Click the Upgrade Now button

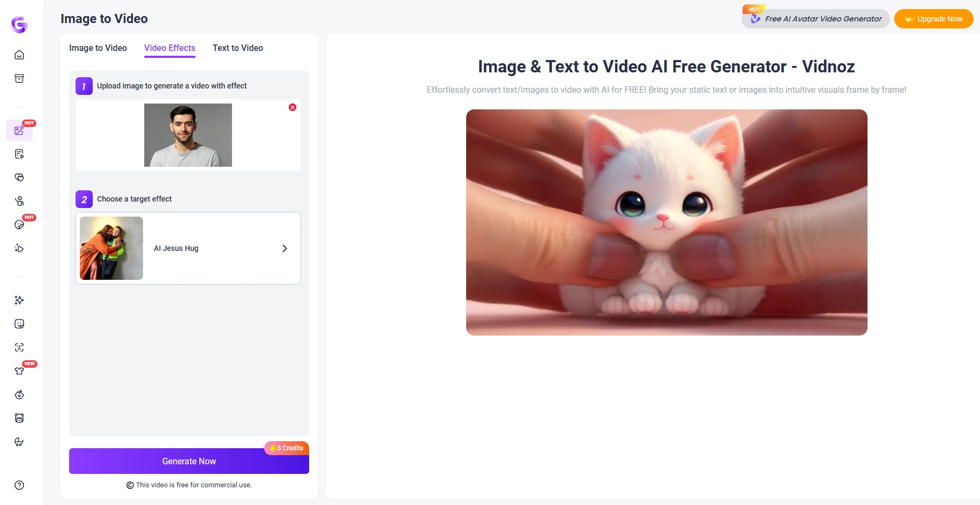click(933, 18)
